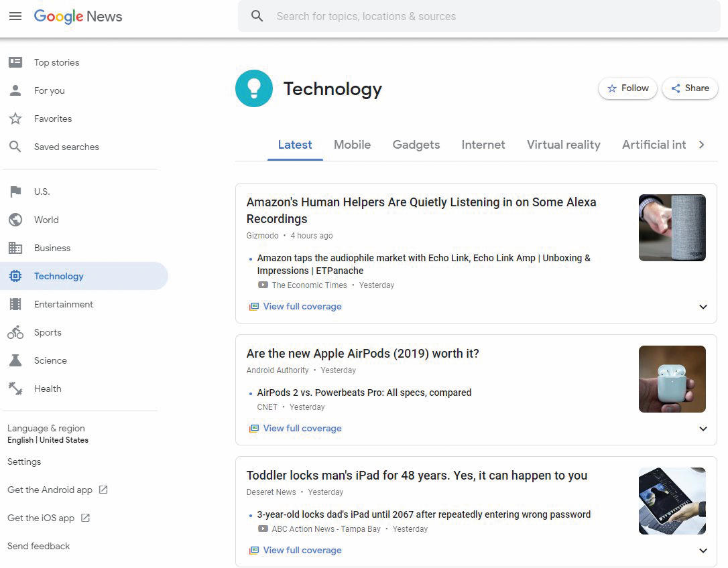The height and width of the screenshot is (568, 728).
Task: Click the CNET source name
Action: [x=267, y=407]
